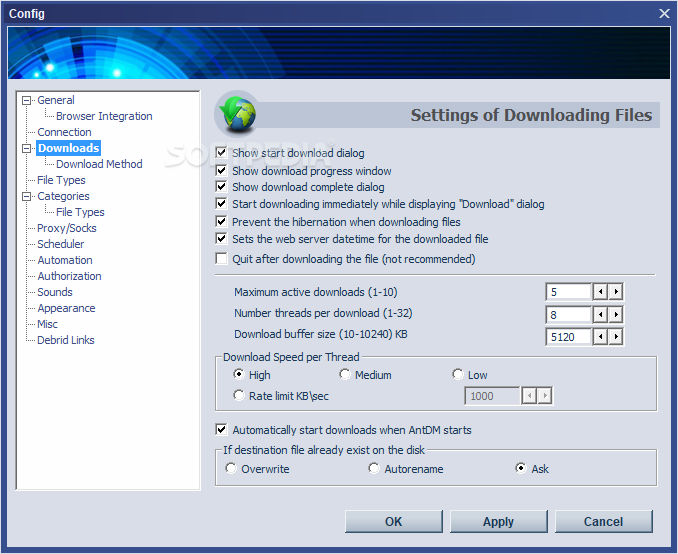Select High download speed per thread

point(239,374)
